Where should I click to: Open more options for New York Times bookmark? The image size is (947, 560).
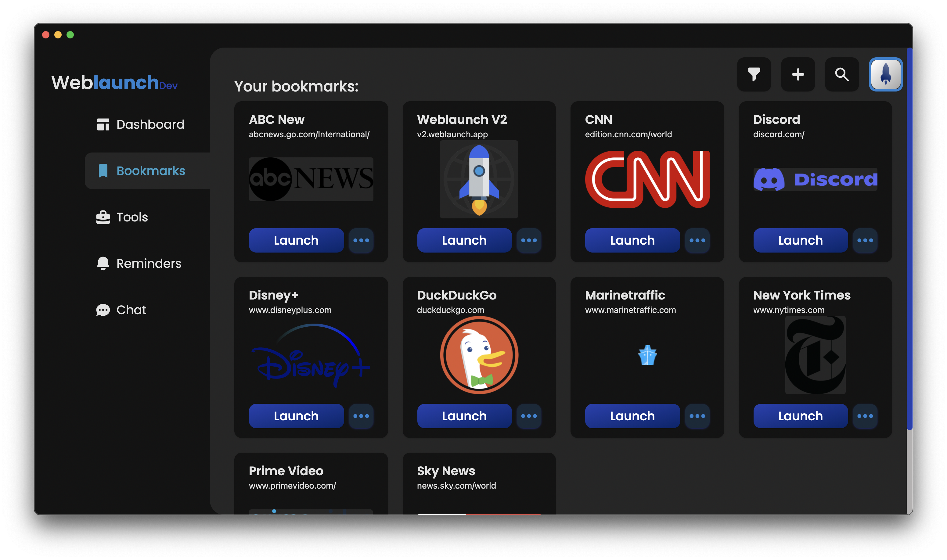tap(865, 416)
